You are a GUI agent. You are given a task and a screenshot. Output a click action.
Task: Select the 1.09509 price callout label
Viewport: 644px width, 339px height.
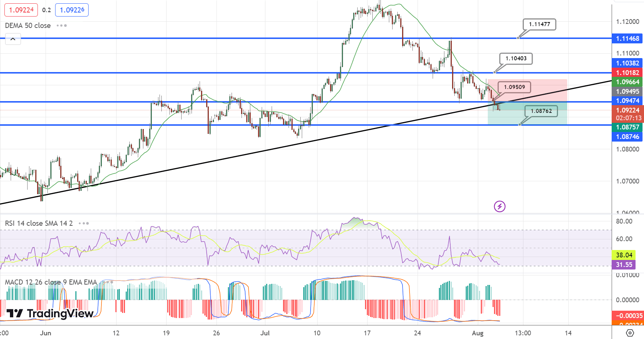514,87
